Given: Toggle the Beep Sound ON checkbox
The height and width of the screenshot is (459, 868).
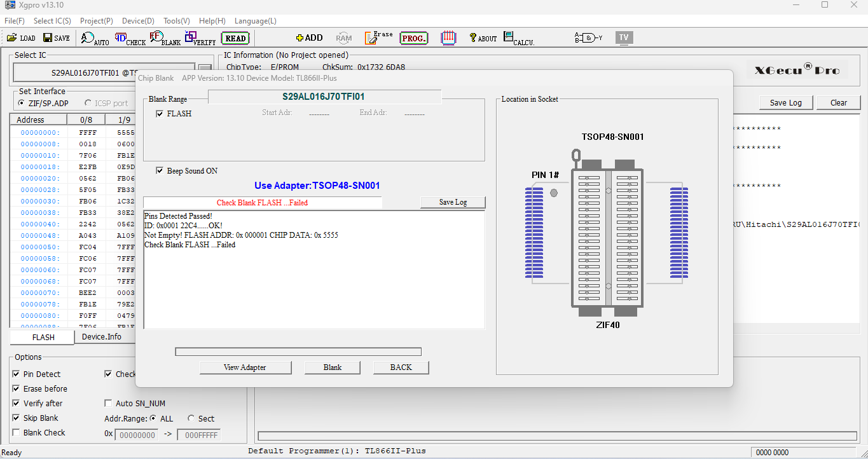Looking at the screenshot, I should tap(160, 171).
